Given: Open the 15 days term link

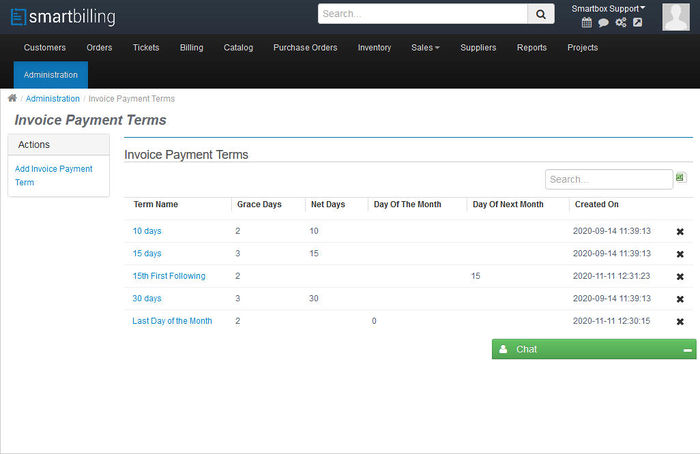Looking at the screenshot, I should [147, 253].
